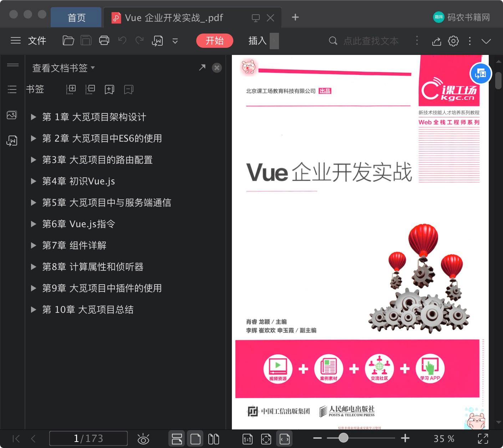Click the floating blue convert button
The height and width of the screenshot is (448, 503).
[x=481, y=74]
